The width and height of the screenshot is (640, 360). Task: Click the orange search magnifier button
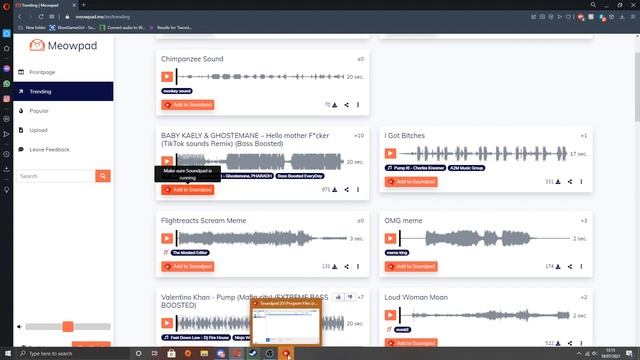(103, 176)
